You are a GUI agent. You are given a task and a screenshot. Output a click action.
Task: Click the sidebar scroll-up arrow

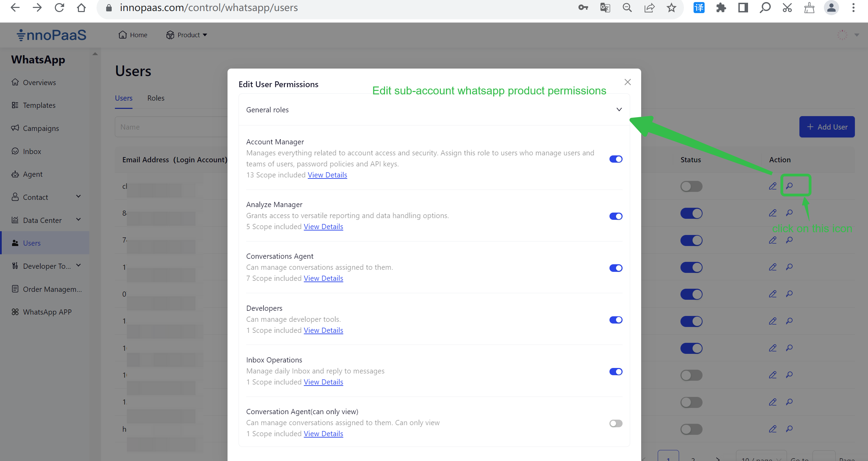(95, 54)
